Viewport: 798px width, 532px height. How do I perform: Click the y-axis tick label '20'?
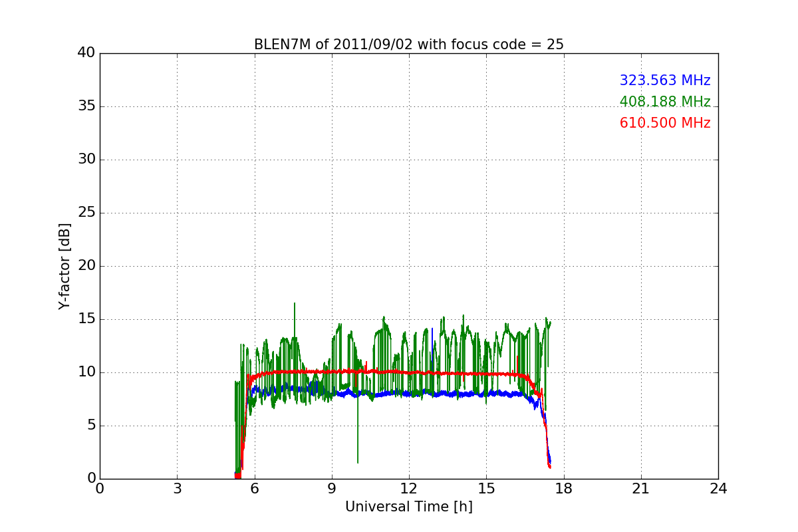[x=86, y=266]
